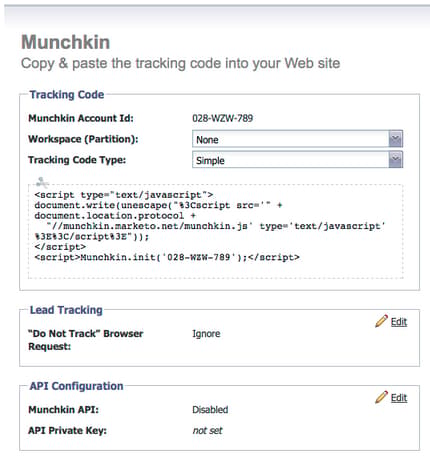Click the Ignore value for Do Not Track

[206, 333]
